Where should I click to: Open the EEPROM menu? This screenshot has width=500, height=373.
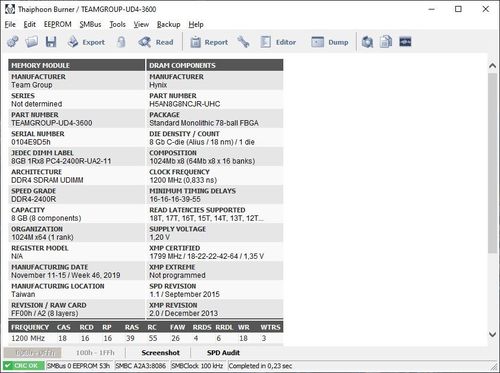pyautogui.click(x=58, y=24)
